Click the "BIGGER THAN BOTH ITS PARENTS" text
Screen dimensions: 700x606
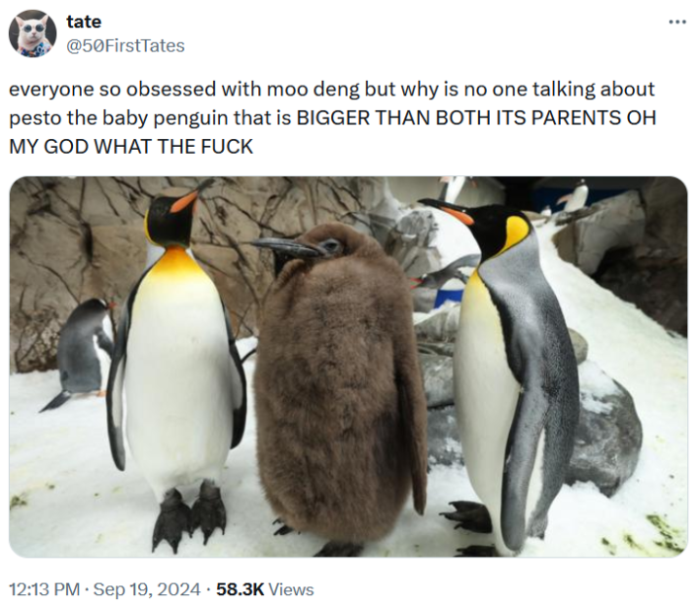click(x=458, y=118)
